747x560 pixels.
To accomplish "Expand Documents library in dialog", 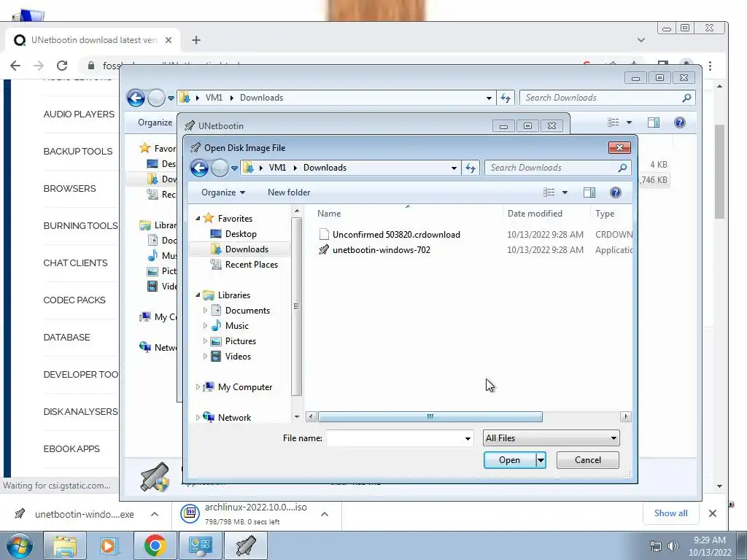I will coord(205,311).
